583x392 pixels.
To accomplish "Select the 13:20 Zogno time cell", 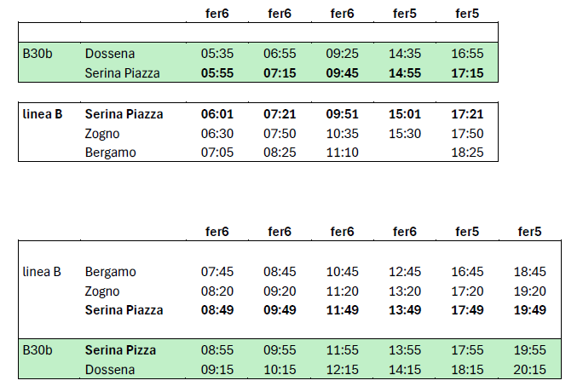I will pos(404,291).
